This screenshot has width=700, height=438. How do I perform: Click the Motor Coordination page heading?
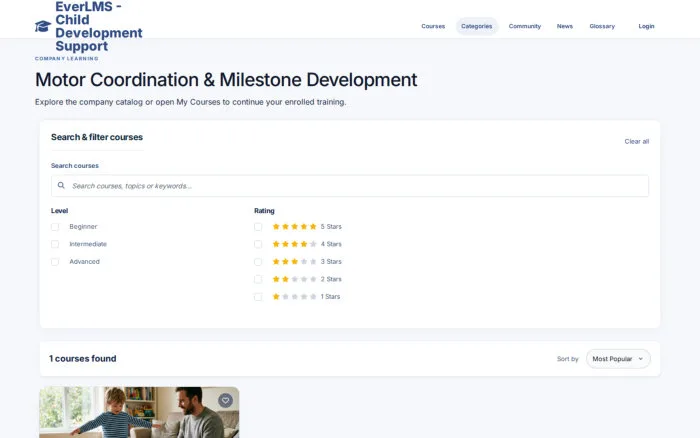coord(226,80)
